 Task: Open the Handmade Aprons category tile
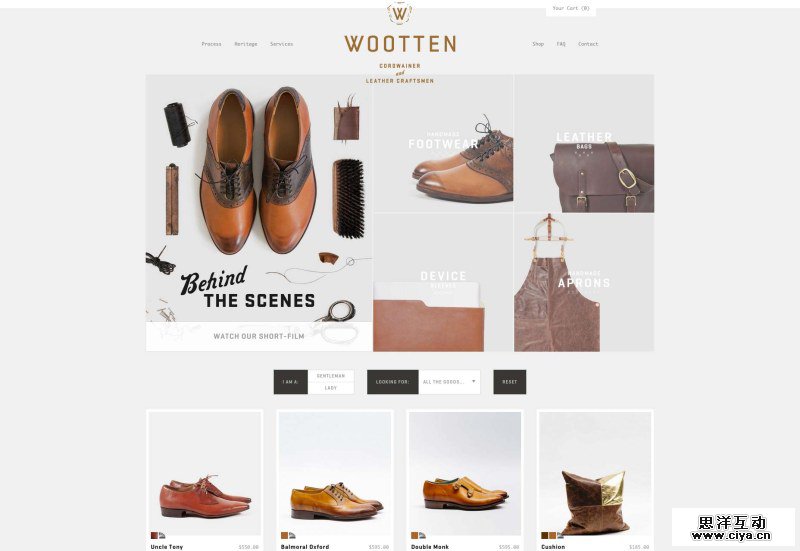[x=584, y=283]
